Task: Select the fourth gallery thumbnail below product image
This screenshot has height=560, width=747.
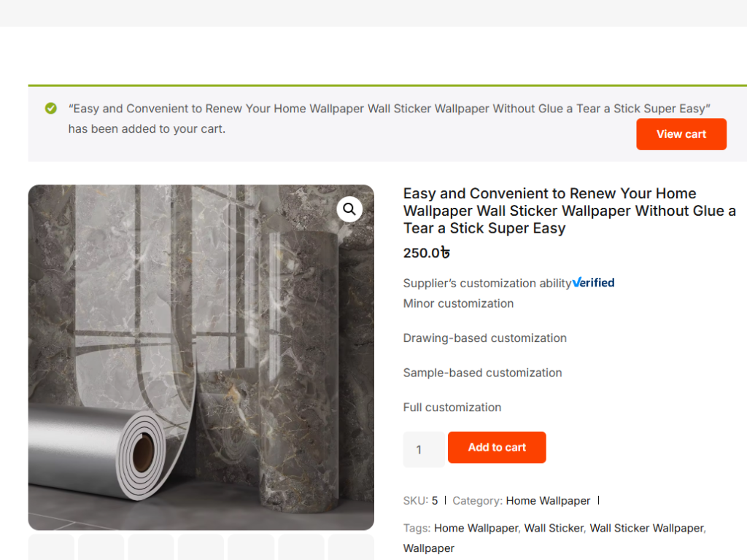Action: [201, 548]
